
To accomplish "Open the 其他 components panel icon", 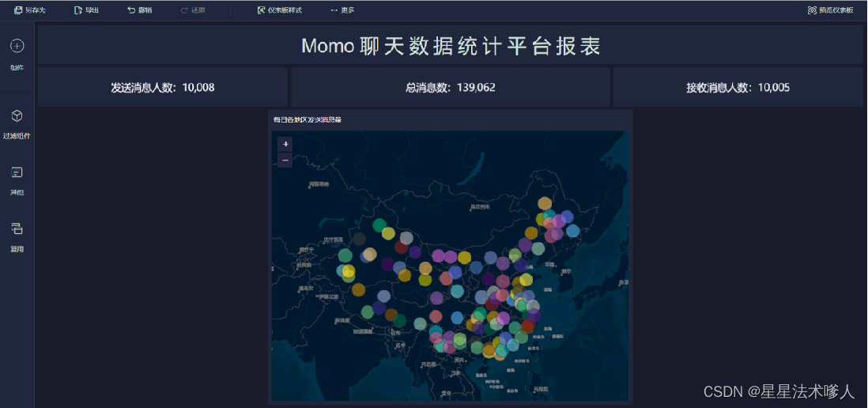I will tap(17, 172).
